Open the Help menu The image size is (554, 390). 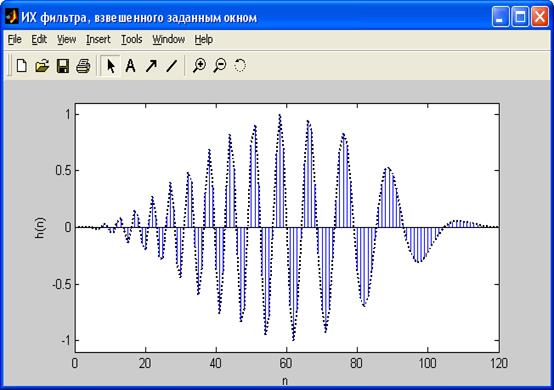pos(204,39)
